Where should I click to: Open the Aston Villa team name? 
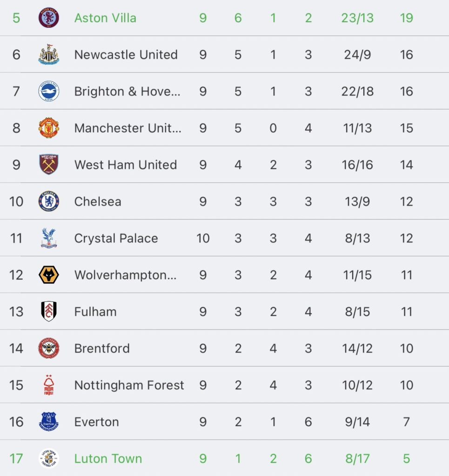coord(105,18)
